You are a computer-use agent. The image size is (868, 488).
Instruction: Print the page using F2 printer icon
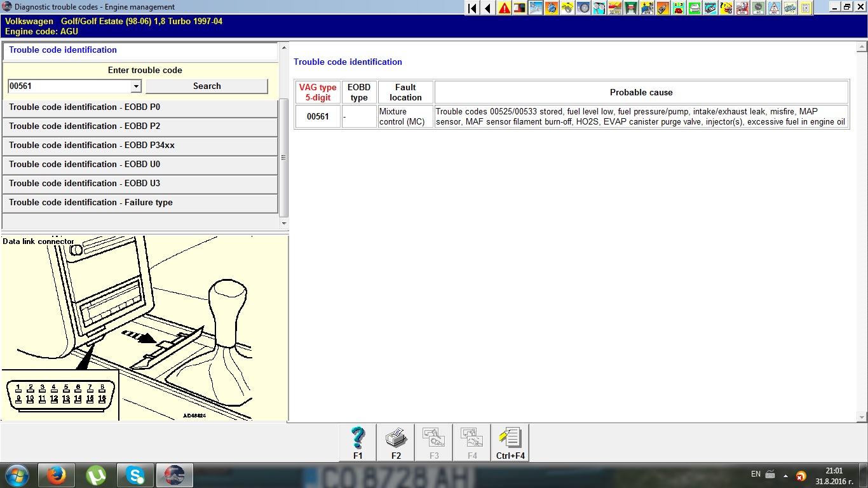[396, 442]
